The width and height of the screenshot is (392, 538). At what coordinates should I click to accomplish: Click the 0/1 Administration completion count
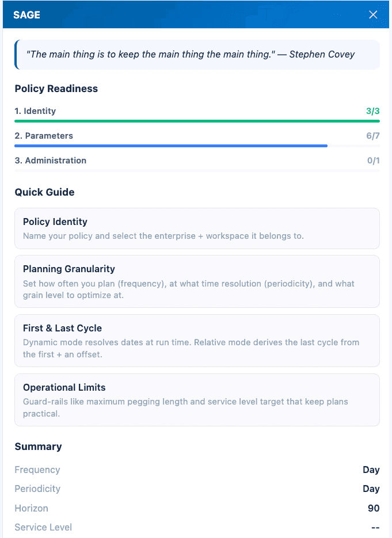click(373, 161)
